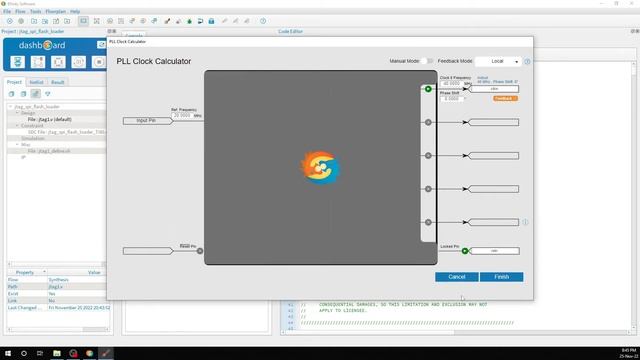Image resolution: width=640 pixels, height=360 pixels.
Task: Switch to the Netlist tab
Action: (36, 82)
